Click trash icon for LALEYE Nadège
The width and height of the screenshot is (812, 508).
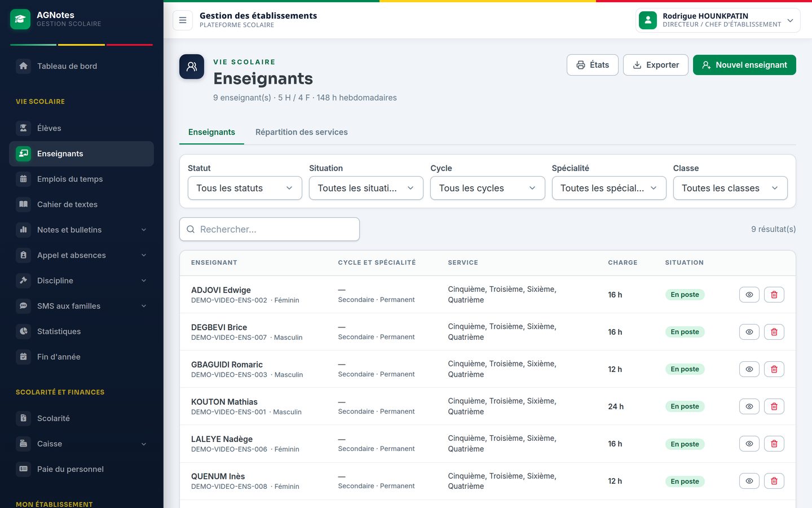coord(774,444)
